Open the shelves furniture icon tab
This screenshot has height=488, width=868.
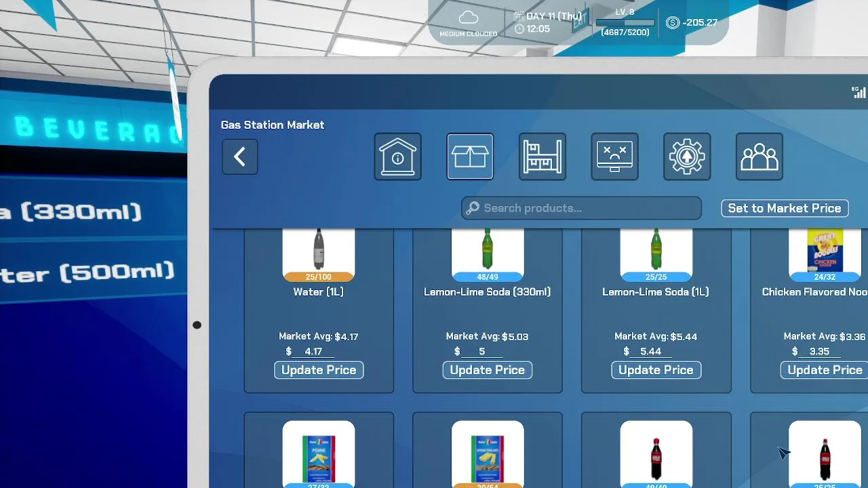tap(542, 157)
